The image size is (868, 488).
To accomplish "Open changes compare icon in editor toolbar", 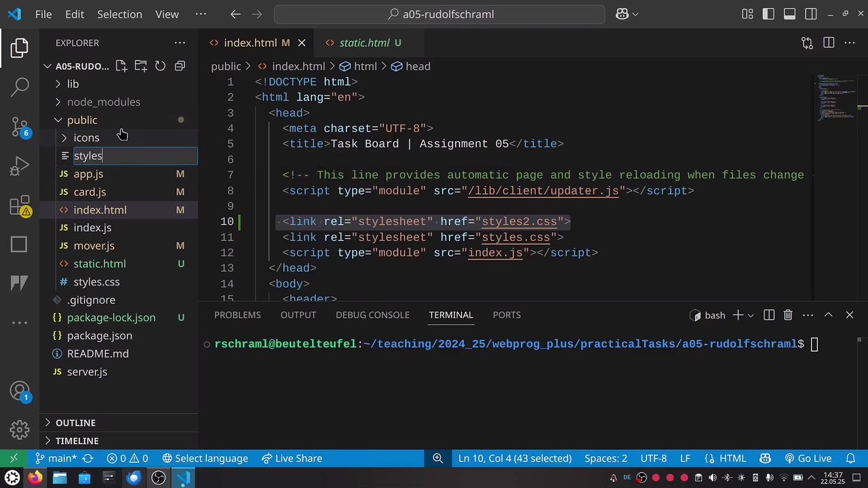I will tap(807, 43).
